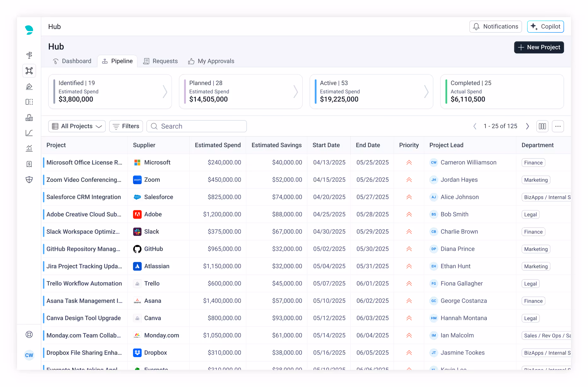Screen dimensions: 588x387
Task: Click the dollar document sidebar icon
Action: pyautogui.click(x=29, y=164)
